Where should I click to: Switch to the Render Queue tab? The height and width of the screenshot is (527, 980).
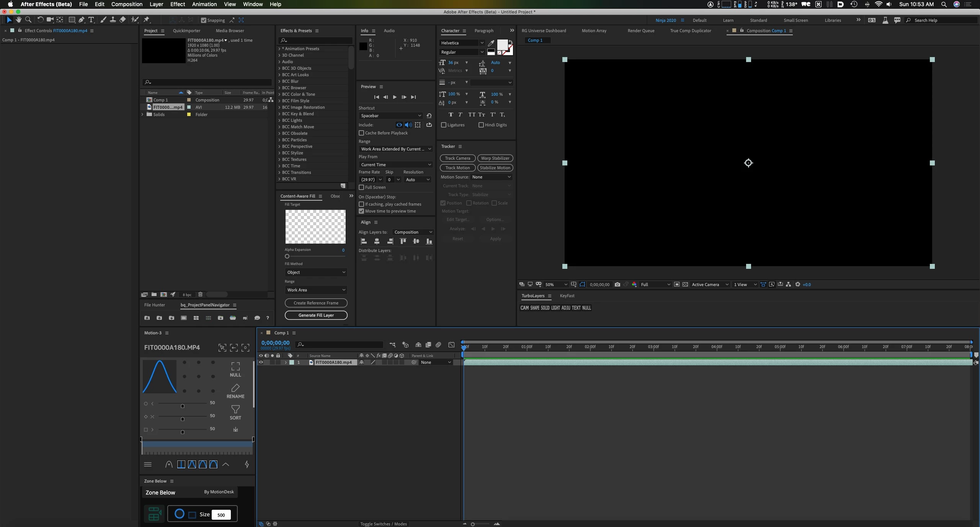[x=641, y=31]
